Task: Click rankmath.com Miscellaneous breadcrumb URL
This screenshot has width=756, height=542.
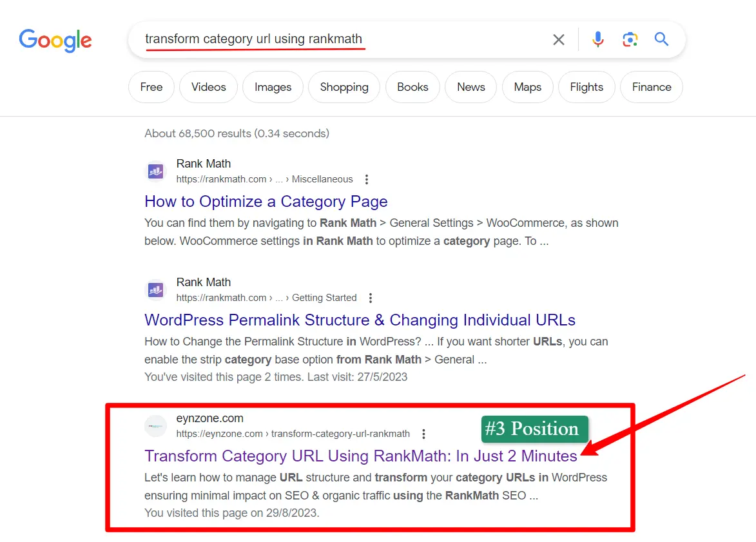Action: coord(265,179)
